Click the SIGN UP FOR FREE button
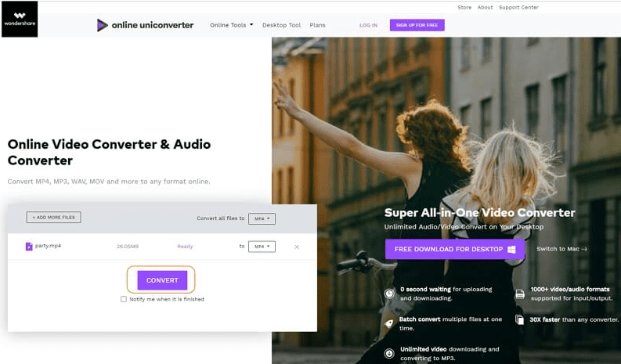Screen dimensions: 621x364 click(x=417, y=25)
